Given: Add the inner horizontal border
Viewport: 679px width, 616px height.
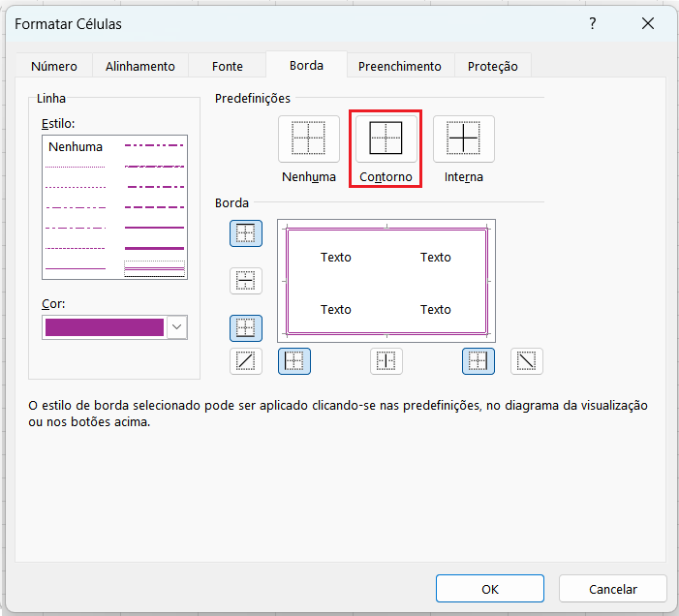Looking at the screenshot, I should [x=246, y=281].
